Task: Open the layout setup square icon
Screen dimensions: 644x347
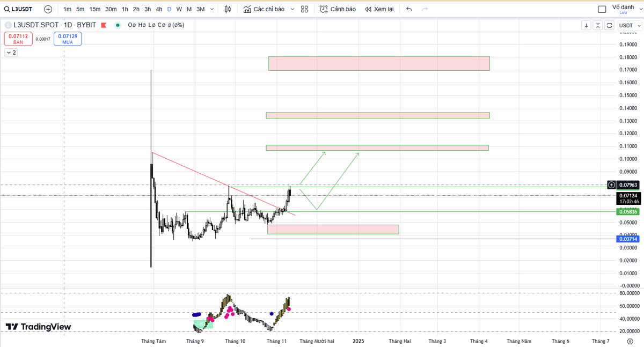Action: (602, 9)
